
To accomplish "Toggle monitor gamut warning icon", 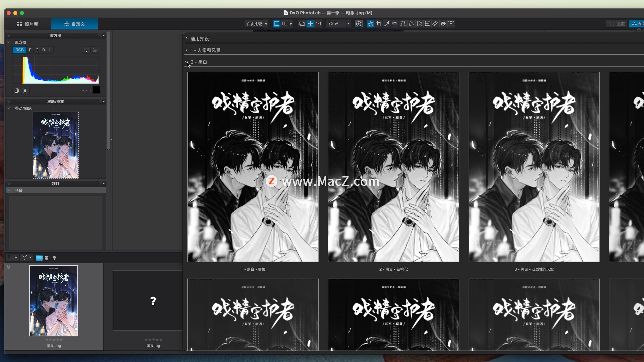I will [x=86, y=50].
